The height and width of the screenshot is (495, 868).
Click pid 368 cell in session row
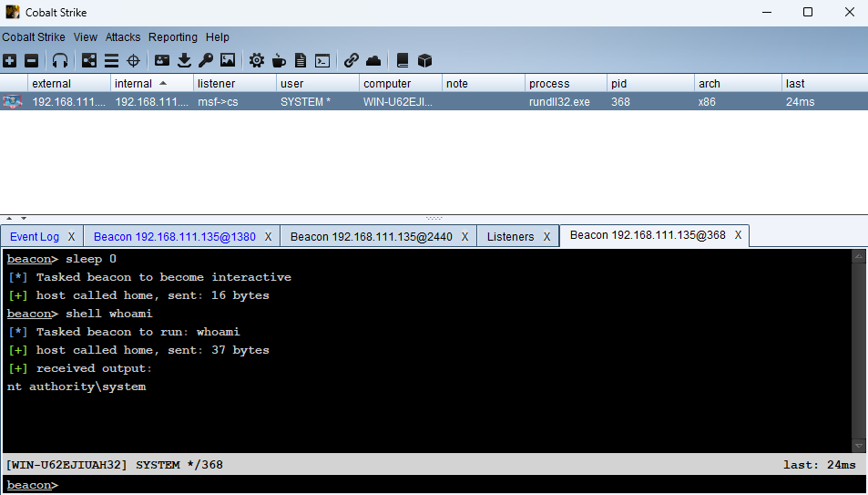click(650, 101)
